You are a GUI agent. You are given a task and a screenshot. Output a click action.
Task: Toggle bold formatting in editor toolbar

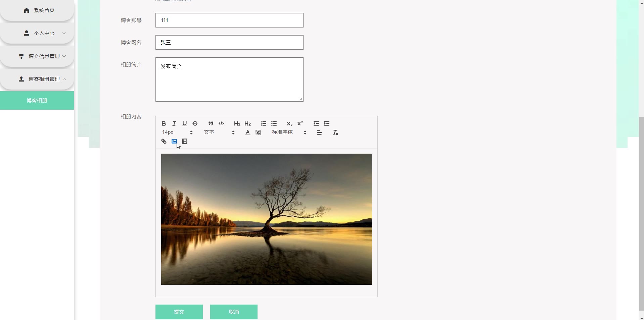click(x=164, y=123)
